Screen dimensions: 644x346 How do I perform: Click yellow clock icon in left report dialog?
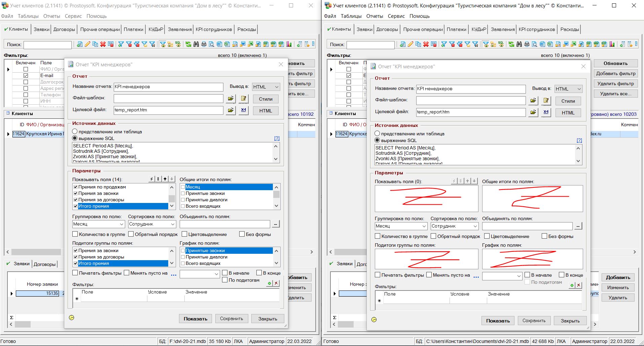[x=71, y=318]
